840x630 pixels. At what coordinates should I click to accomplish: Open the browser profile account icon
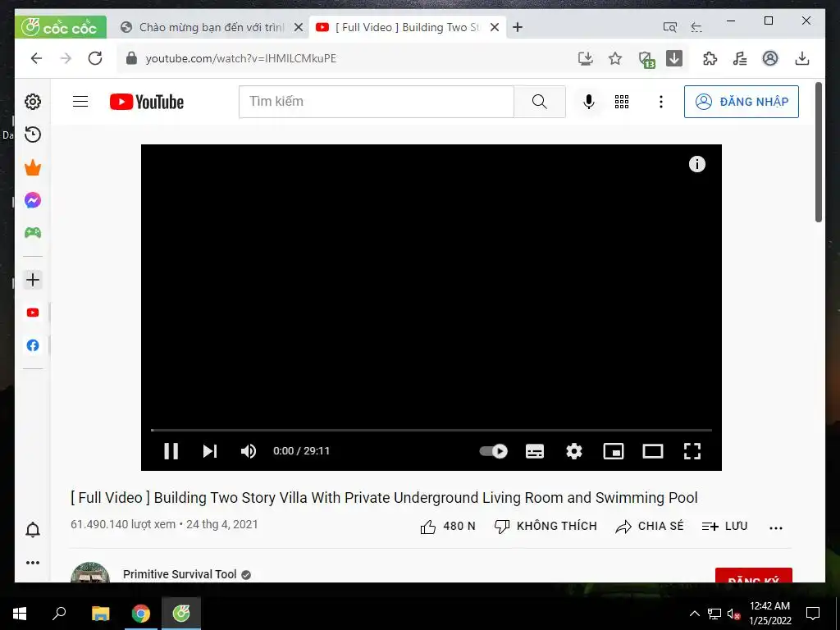click(x=769, y=58)
